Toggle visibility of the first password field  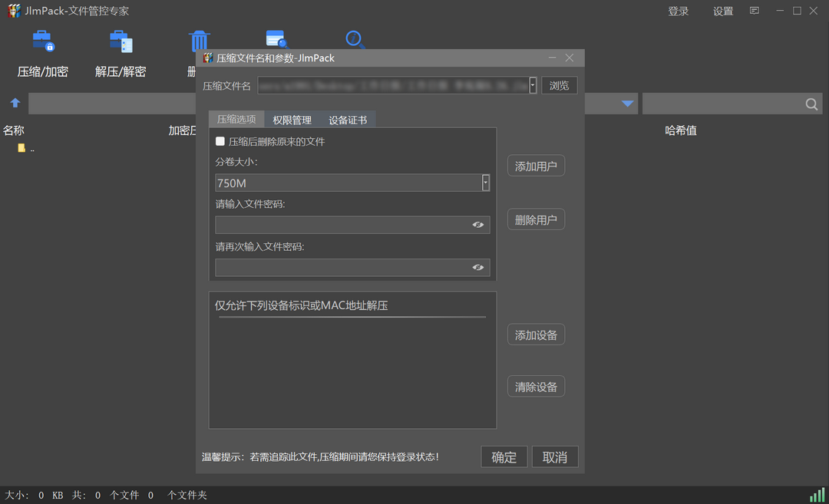(x=477, y=225)
